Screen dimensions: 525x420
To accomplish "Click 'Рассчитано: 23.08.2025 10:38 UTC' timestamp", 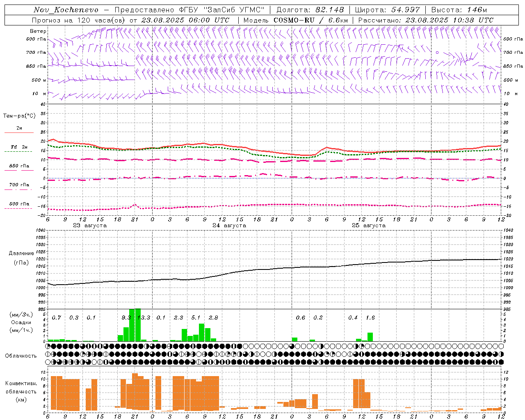I will pyautogui.click(x=426, y=20).
